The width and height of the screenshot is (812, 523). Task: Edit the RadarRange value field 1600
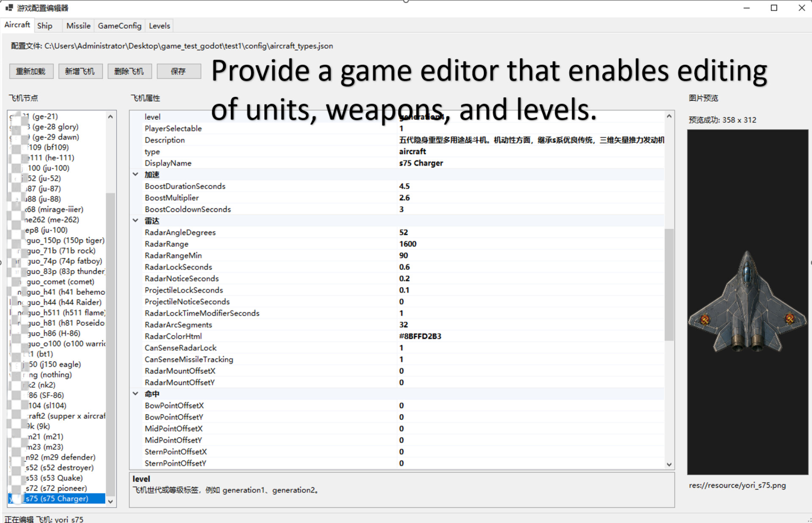[x=531, y=244]
